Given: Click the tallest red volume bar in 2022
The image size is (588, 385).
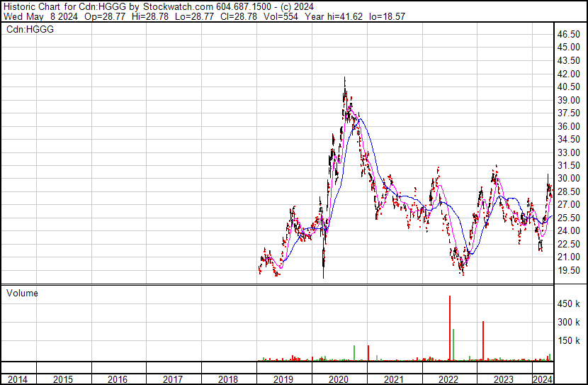Looking at the screenshot, I should (450, 328).
